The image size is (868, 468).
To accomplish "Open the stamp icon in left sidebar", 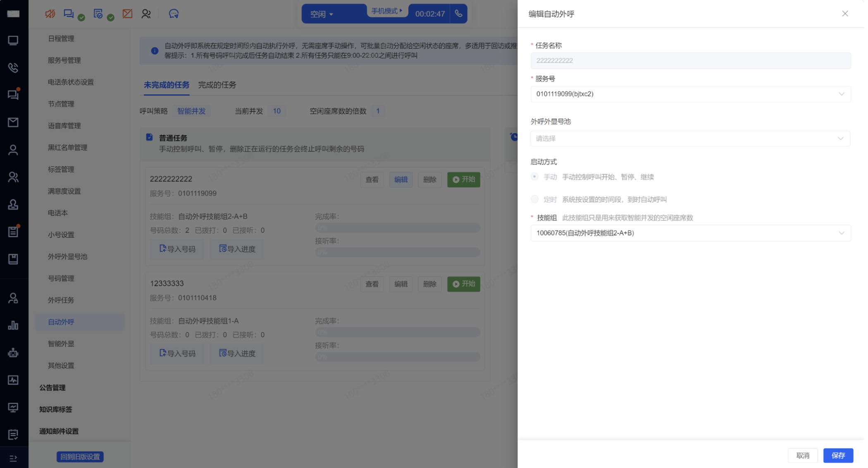I will (x=13, y=204).
